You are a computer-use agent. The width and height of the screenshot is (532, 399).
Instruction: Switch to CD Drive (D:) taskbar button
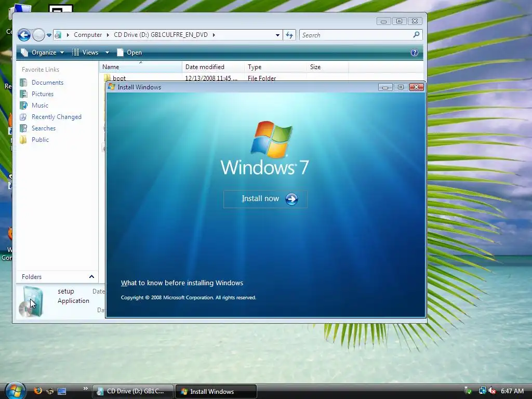(x=133, y=391)
